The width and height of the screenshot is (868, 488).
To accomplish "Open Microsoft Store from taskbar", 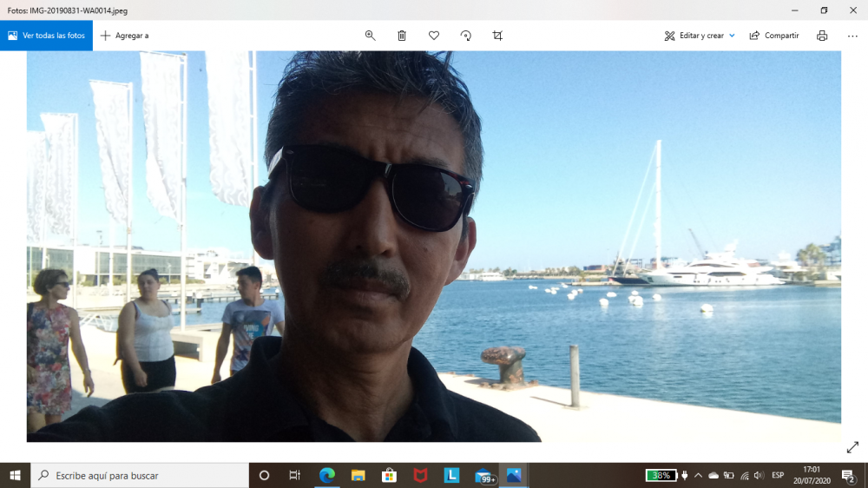I will [x=389, y=475].
